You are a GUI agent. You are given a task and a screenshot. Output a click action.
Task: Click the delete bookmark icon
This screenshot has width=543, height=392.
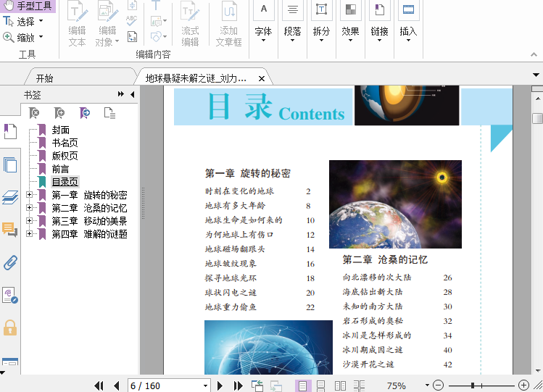(x=34, y=113)
